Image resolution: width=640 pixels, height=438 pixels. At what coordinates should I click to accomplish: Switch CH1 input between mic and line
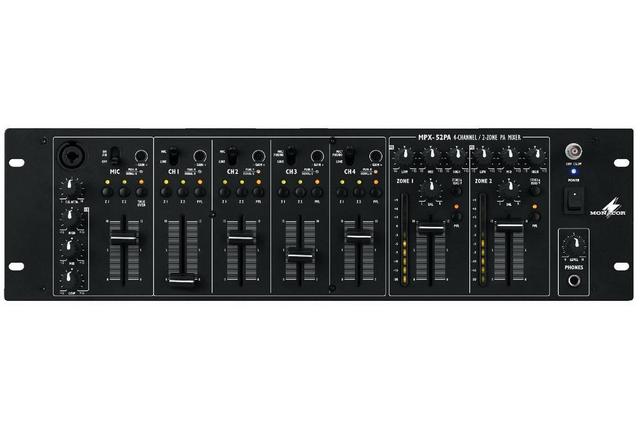(x=173, y=155)
